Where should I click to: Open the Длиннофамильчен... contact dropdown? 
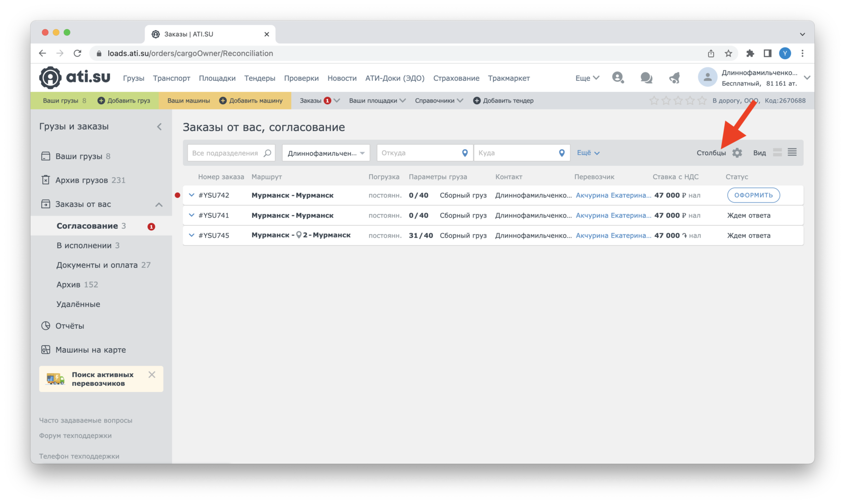(x=326, y=153)
